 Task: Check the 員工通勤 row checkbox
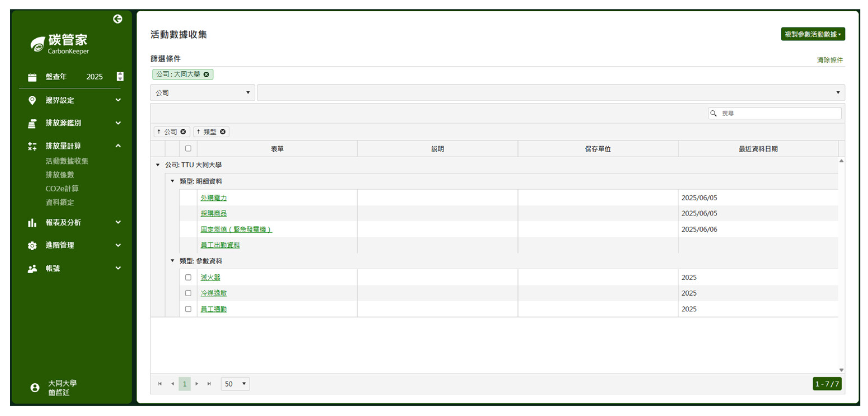click(188, 309)
